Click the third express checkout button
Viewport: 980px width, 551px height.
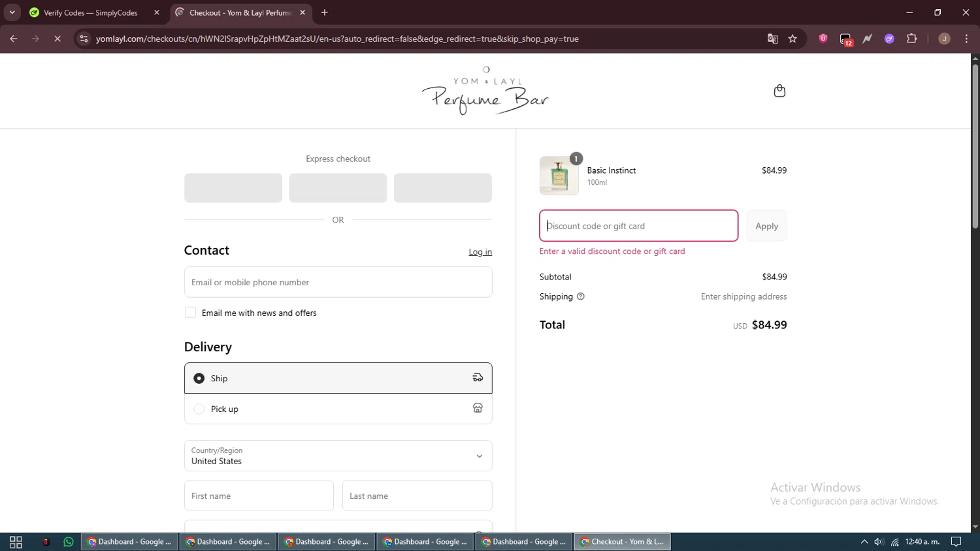[443, 188]
